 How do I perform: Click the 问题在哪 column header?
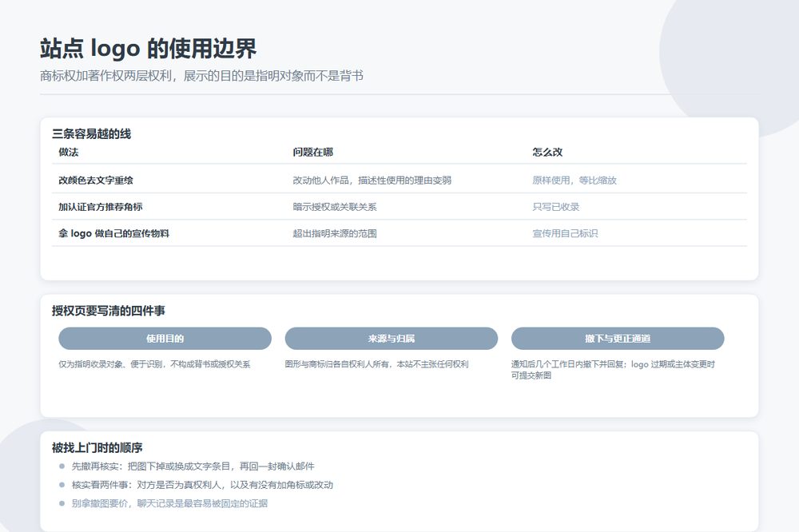tap(313, 152)
